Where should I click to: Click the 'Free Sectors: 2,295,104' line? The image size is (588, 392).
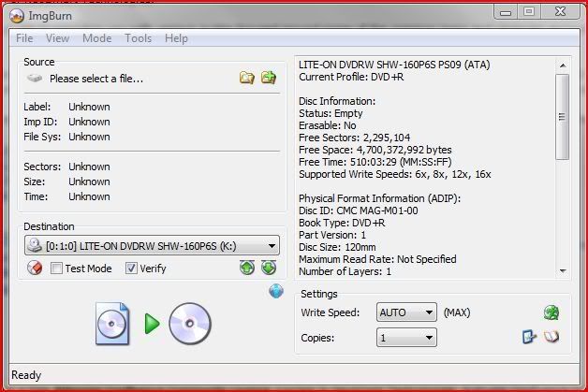(354, 138)
